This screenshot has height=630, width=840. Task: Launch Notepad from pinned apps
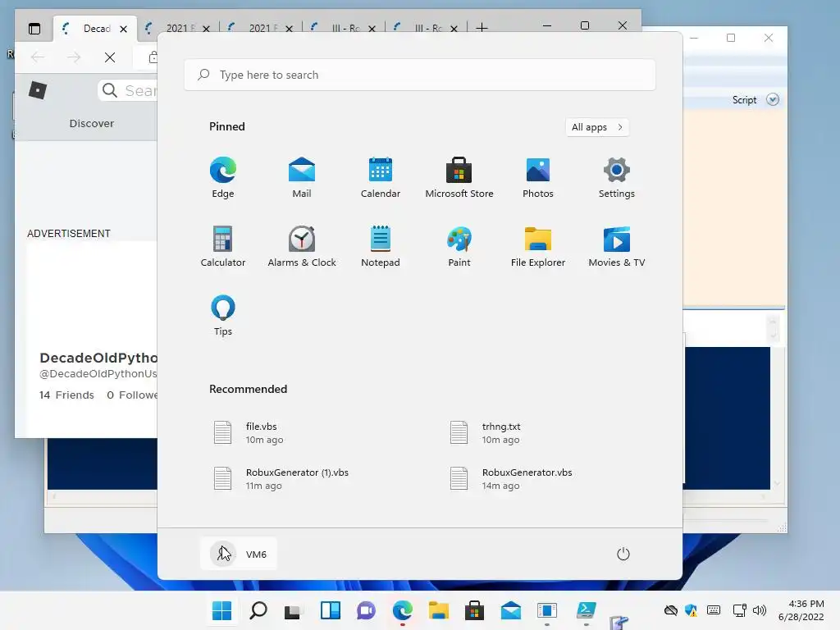click(381, 246)
